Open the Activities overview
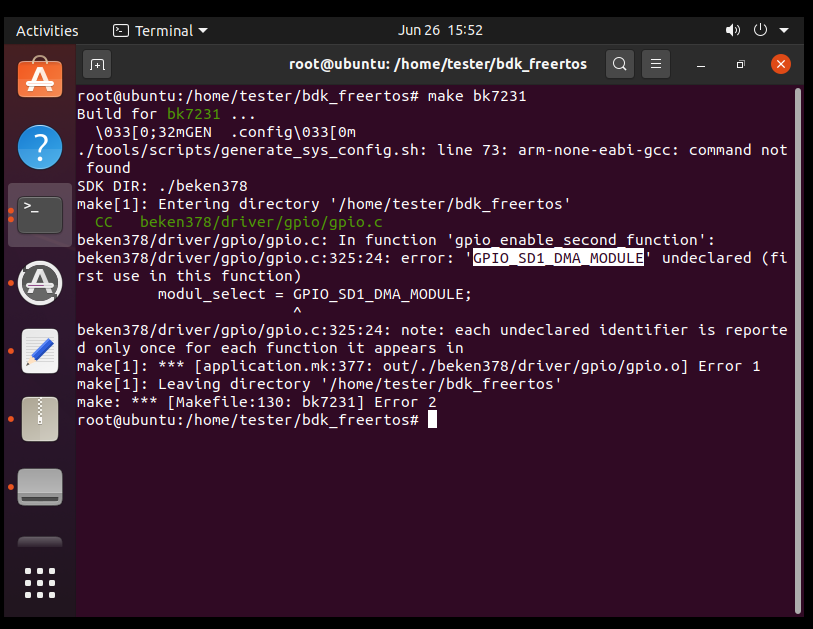Viewport: 813px width, 629px height. 46,30
